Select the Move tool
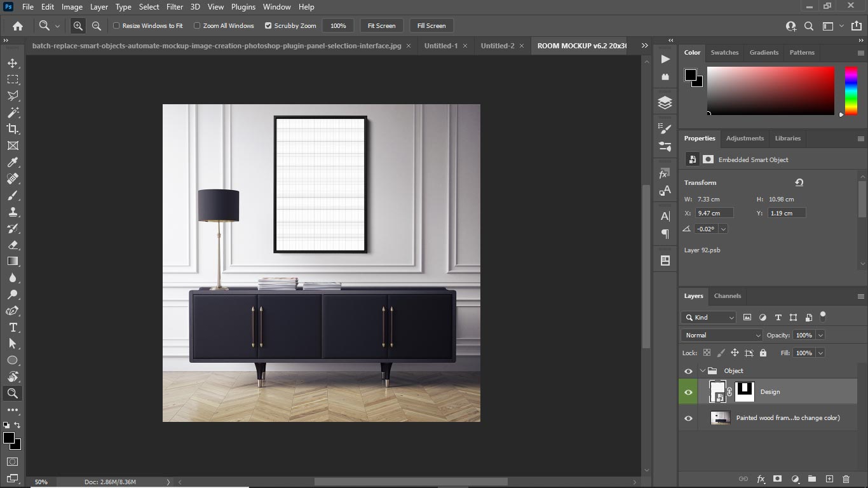Screen dimensions: 868x488 [x=13, y=63]
